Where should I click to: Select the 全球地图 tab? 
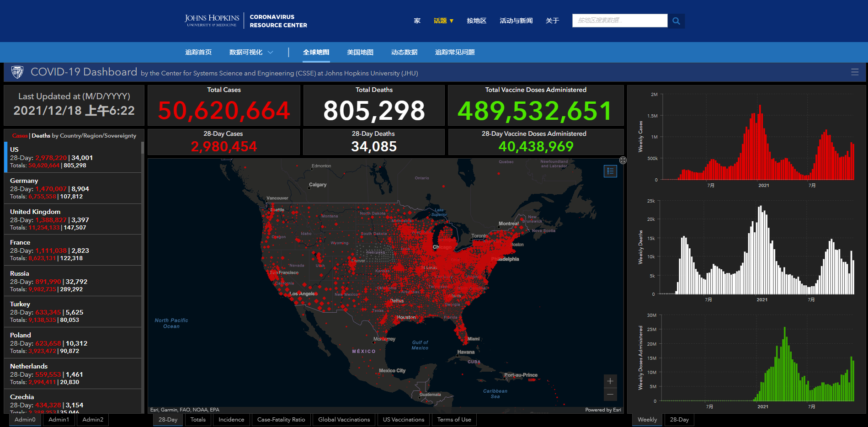[x=316, y=52]
